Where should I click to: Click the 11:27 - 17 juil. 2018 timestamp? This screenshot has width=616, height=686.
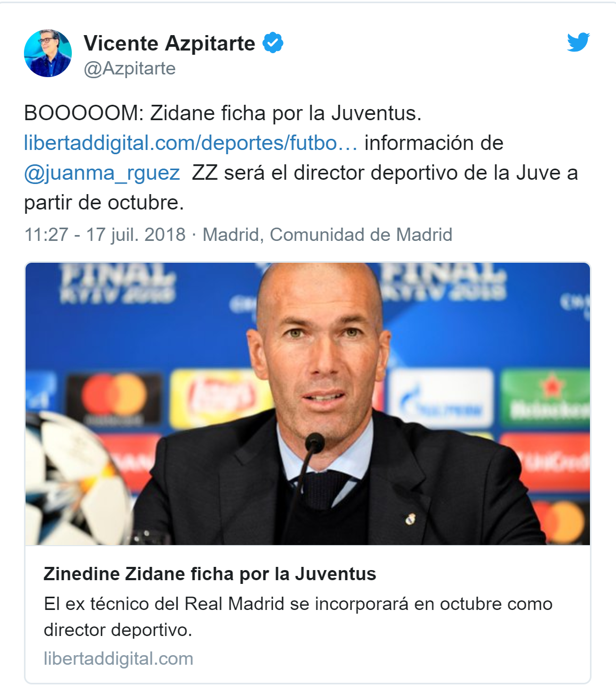[x=105, y=235]
